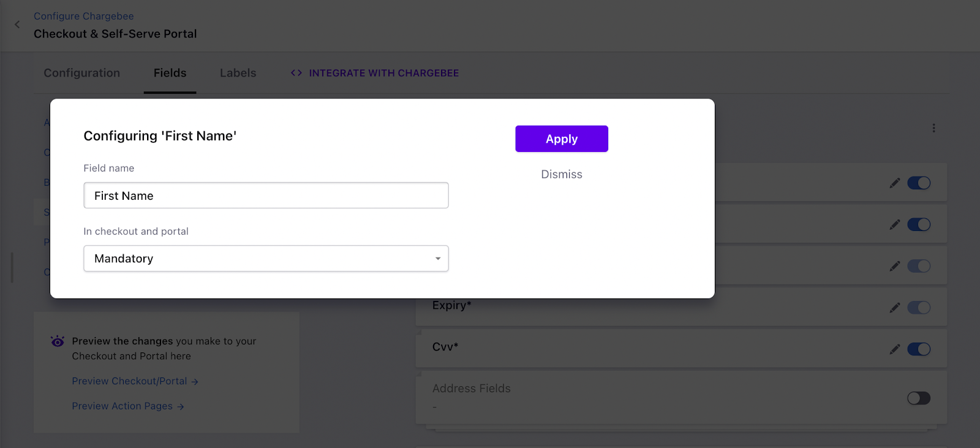Click the Apply button
The image size is (980, 448).
click(x=562, y=139)
